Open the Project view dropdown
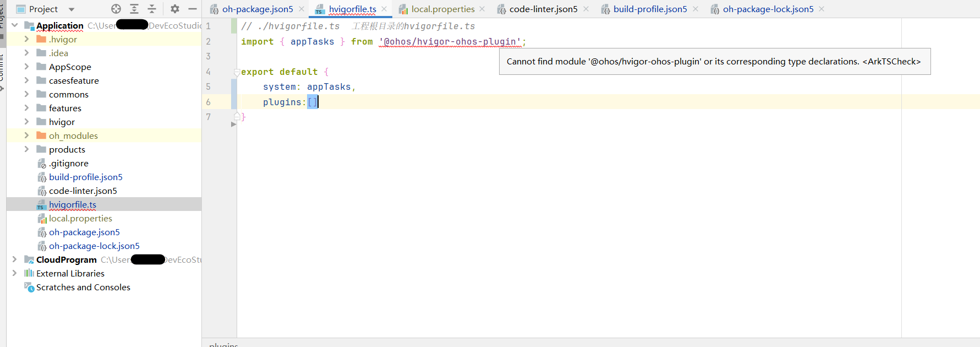This screenshot has width=980, height=347. pyautogui.click(x=72, y=9)
